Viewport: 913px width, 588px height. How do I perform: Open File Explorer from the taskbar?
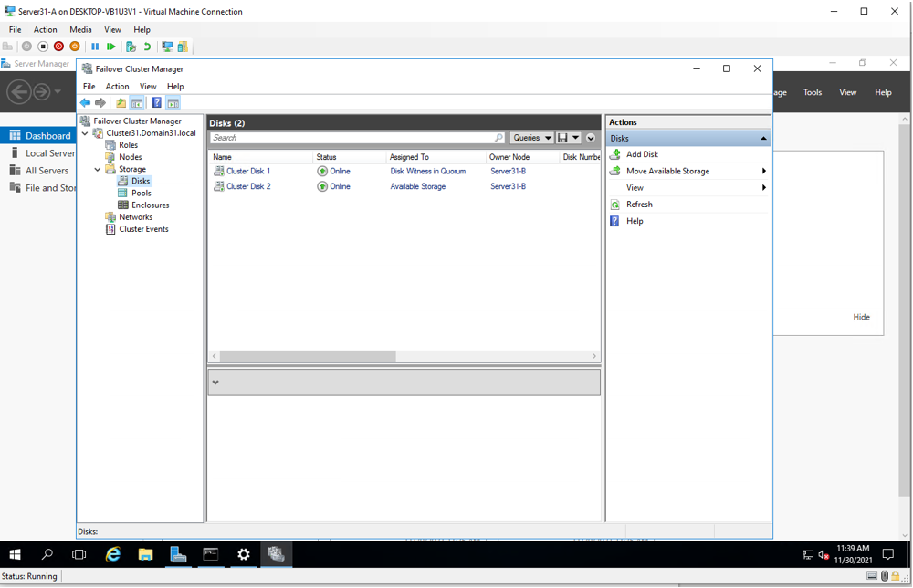tap(145, 554)
